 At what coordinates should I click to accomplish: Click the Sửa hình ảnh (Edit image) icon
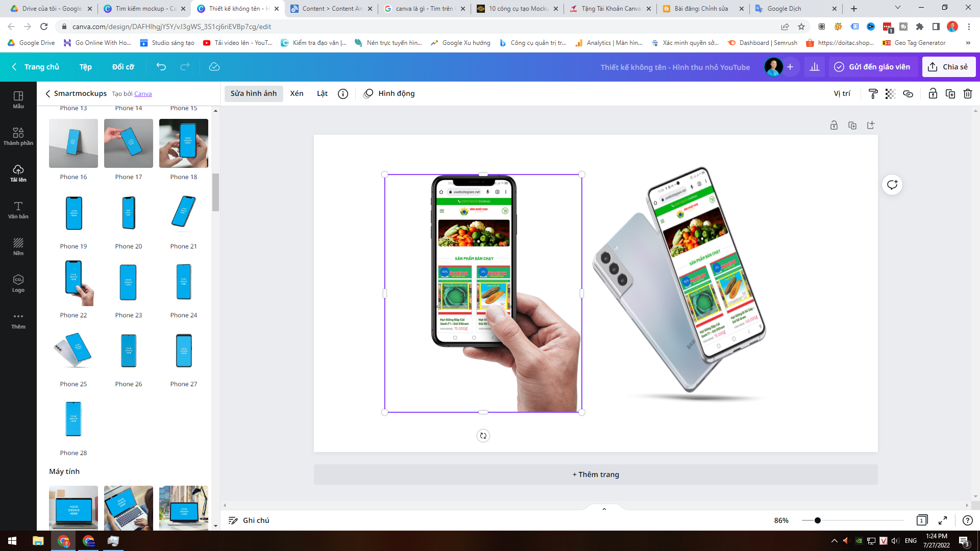(x=253, y=93)
